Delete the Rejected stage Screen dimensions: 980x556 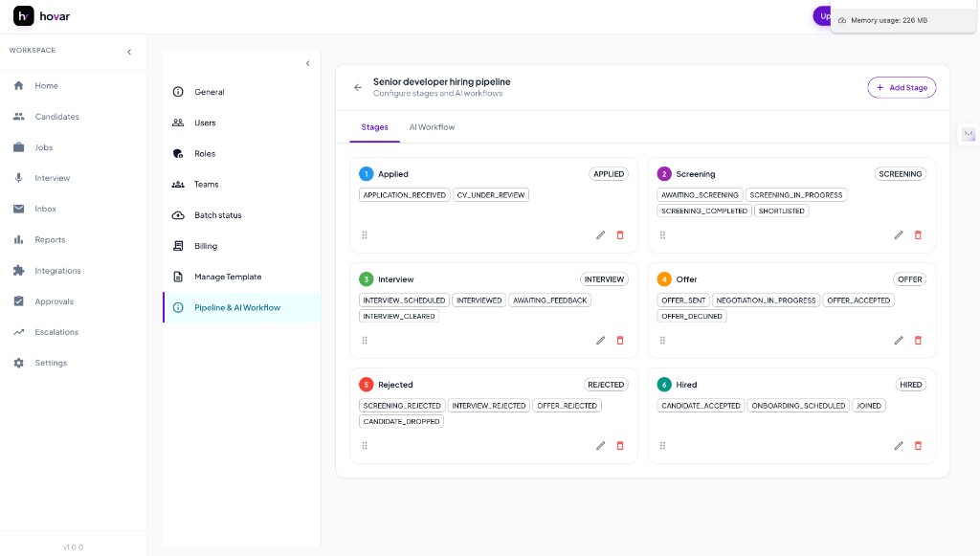point(620,445)
